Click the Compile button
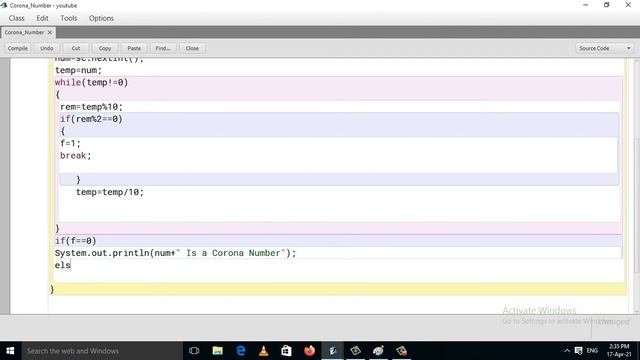Screen dimensions: 640x360 point(18,48)
